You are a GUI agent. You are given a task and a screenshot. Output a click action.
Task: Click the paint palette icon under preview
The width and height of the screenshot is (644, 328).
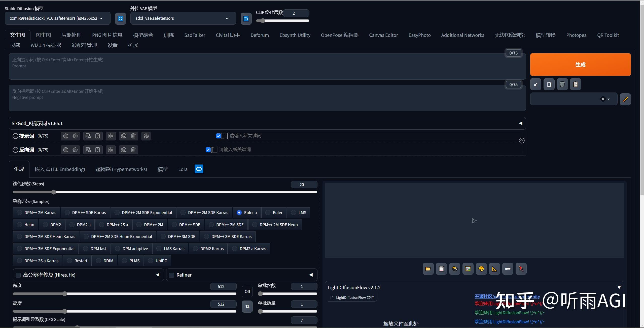[x=481, y=269]
